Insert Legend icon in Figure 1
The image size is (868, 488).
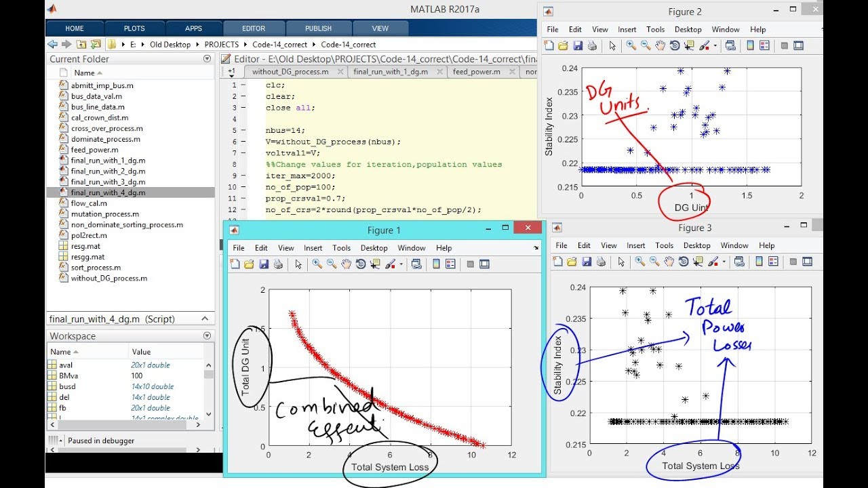451,264
